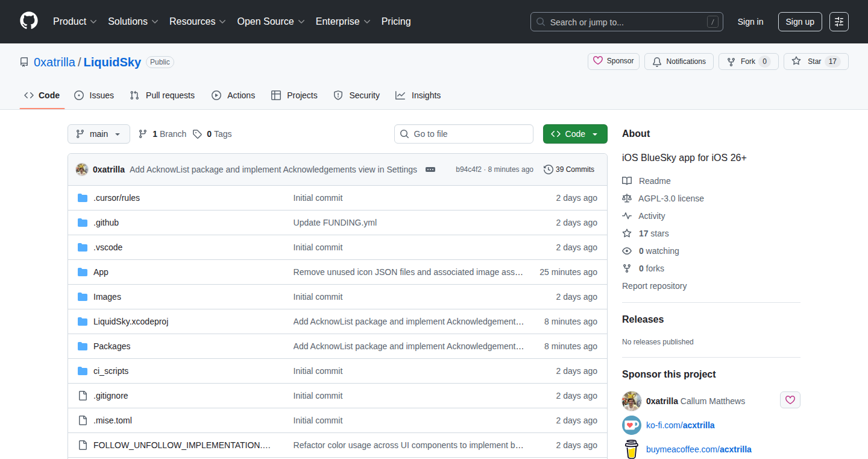Image resolution: width=868 pixels, height=459 pixels.
Task: Click the three-dots commit details icon
Action: pyautogui.click(x=430, y=169)
